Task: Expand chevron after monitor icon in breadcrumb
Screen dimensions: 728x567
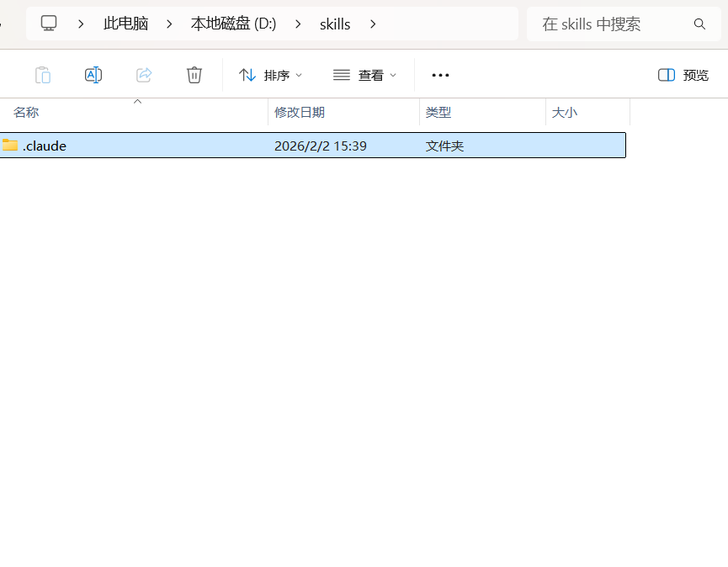Action: pos(81,24)
